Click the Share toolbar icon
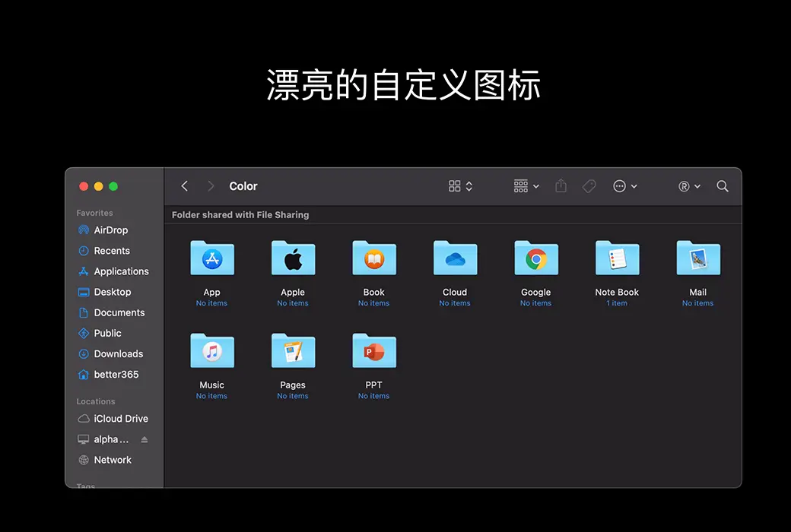 [561, 185]
